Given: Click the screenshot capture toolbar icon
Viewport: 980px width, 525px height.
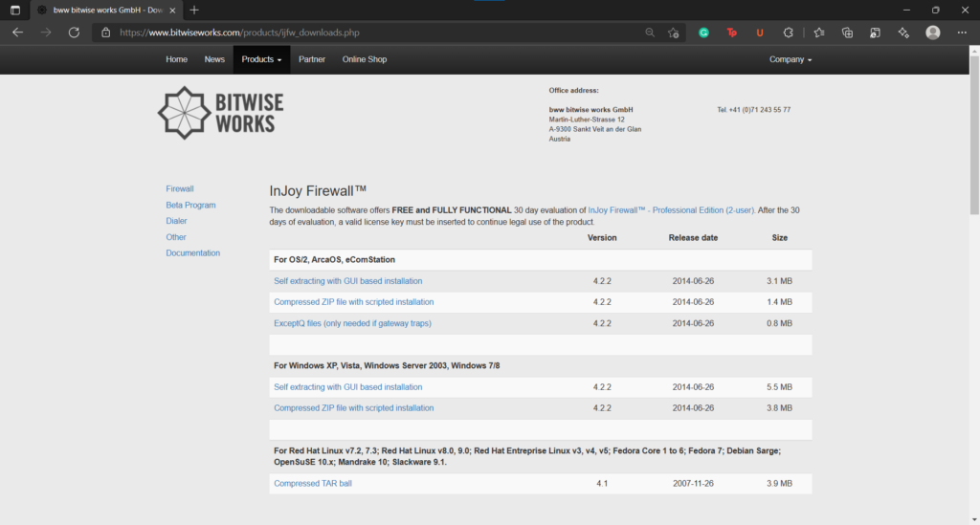Looking at the screenshot, I should 875,33.
